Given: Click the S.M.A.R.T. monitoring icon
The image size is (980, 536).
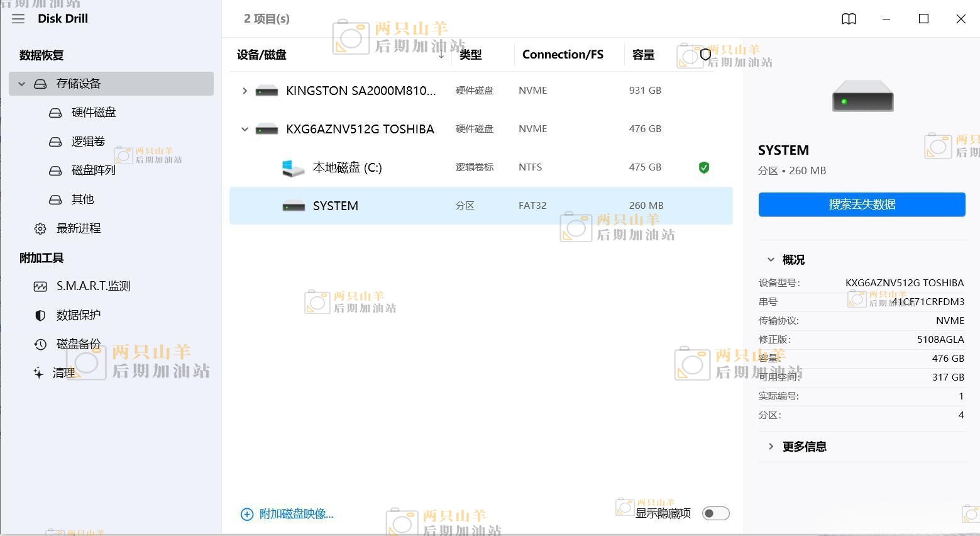Looking at the screenshot, I should (40, 286).
